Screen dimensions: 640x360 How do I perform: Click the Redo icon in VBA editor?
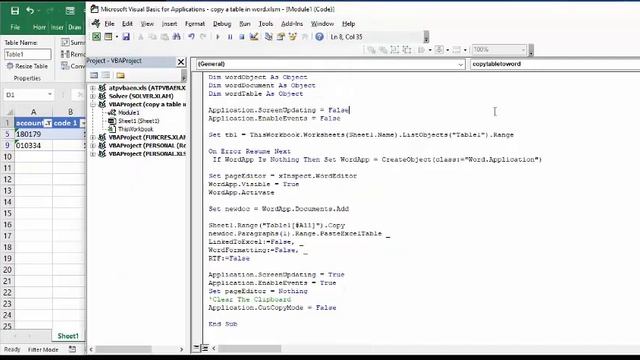203,37
